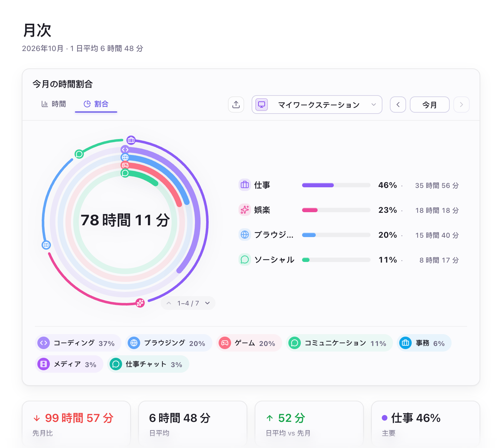The width and height of the screenshot is (502, 448).
Task: Click the ブラウジ... blue progress bar
Action: (x=336, y=235)
